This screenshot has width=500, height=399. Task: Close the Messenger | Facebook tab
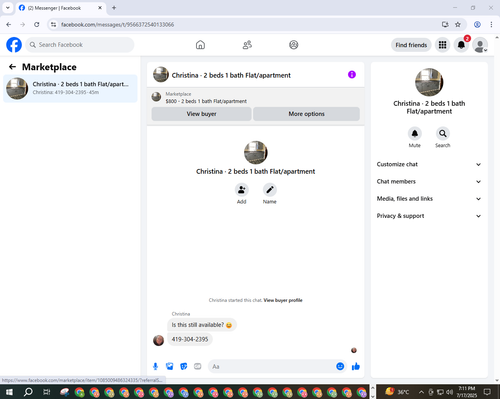pos(100,8)
